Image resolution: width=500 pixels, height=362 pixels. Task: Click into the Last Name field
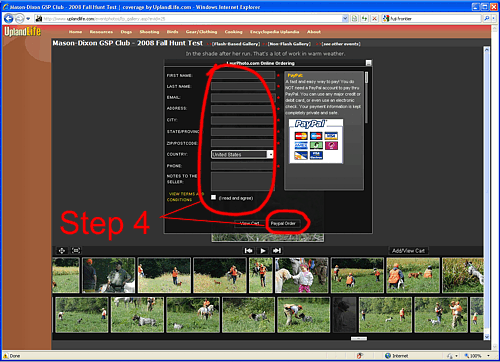[x=243, y=86]
